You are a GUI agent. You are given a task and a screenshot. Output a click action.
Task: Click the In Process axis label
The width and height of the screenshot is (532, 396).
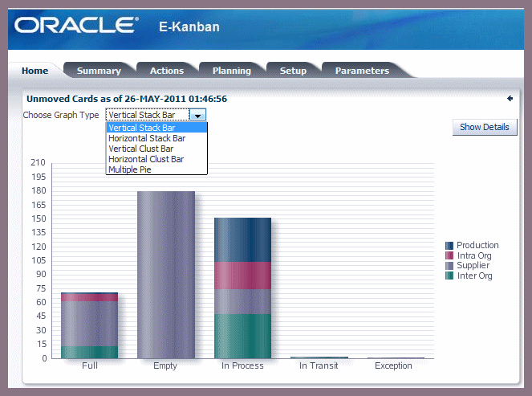242,365
